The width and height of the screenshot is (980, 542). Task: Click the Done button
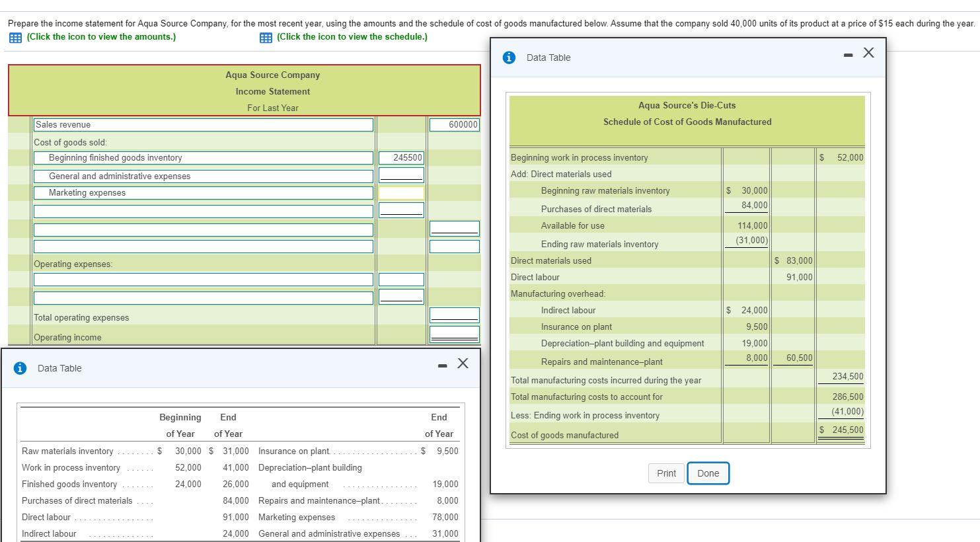click(x=708, y=473)
